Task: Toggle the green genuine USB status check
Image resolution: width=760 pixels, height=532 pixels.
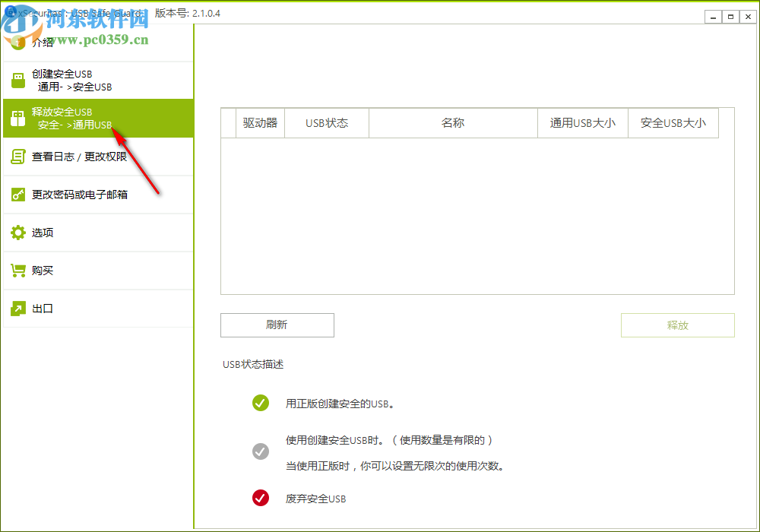Action: 261,403
